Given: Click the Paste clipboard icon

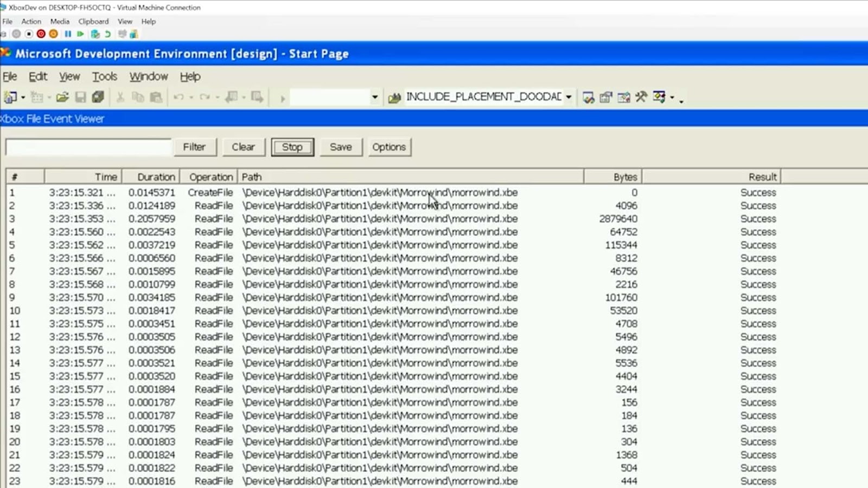Looking at the screenshot, I should pyautogui.click(x=156, y=97).
